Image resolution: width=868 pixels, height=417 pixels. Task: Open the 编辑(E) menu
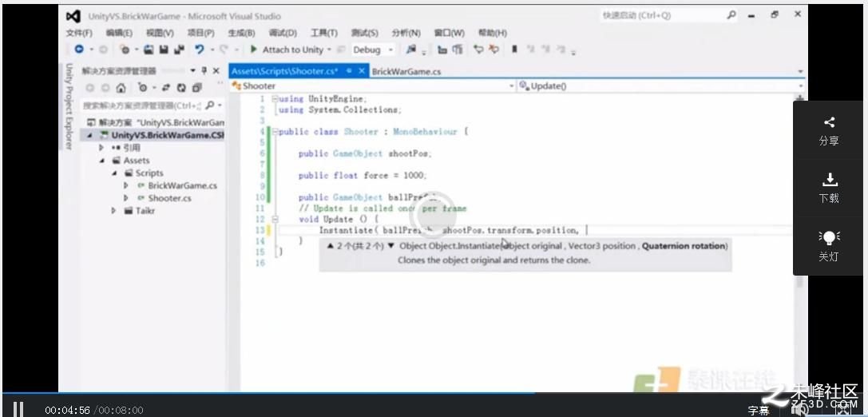tap(120, 34)
